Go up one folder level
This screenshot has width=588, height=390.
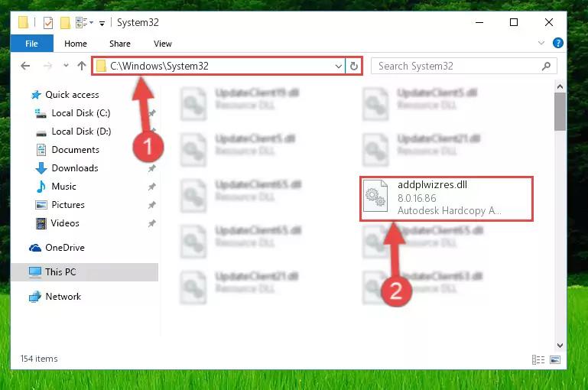(82, 66)
